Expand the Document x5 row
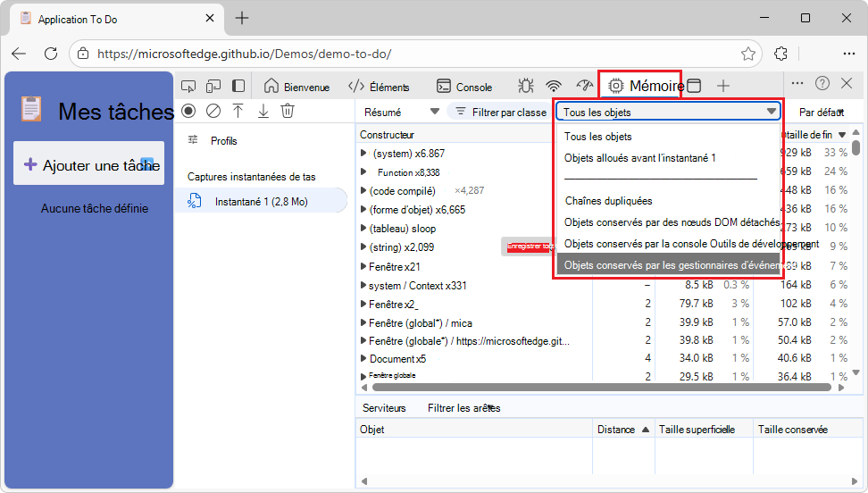The height and width of the screenshot is (493, 868). coord(363,358)
